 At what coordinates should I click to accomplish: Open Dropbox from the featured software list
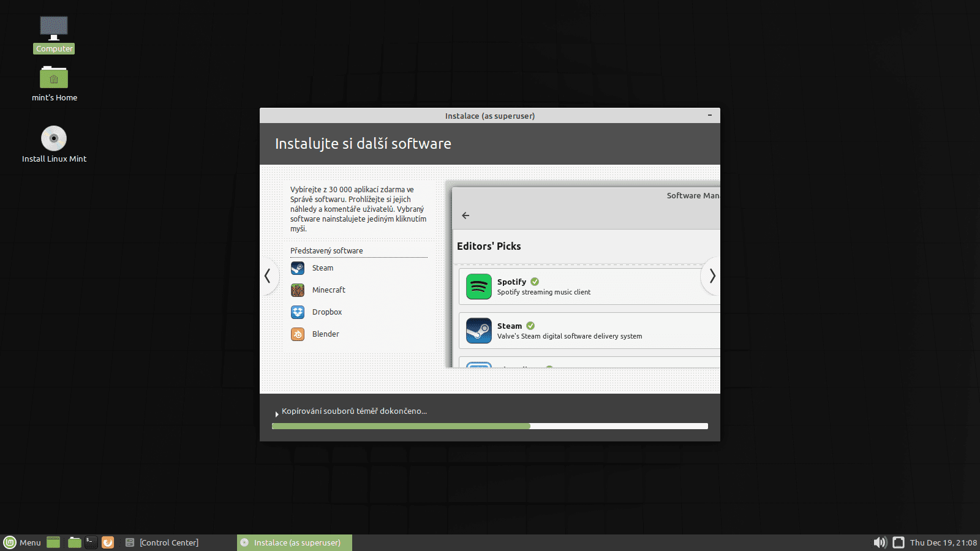(x=297, y=312)
